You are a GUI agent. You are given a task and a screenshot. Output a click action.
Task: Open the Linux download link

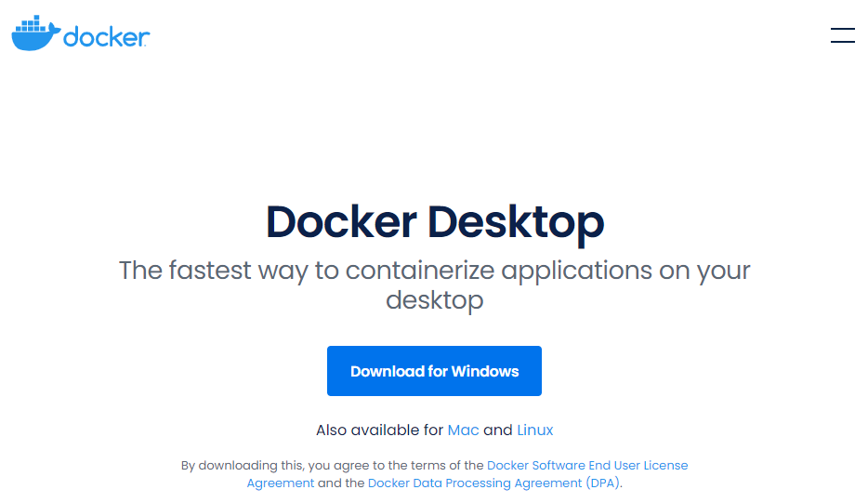[534, 430]
